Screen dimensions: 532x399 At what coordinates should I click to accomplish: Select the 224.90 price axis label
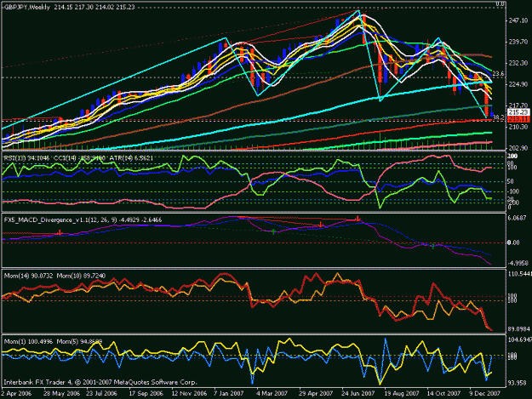[518, 84]
